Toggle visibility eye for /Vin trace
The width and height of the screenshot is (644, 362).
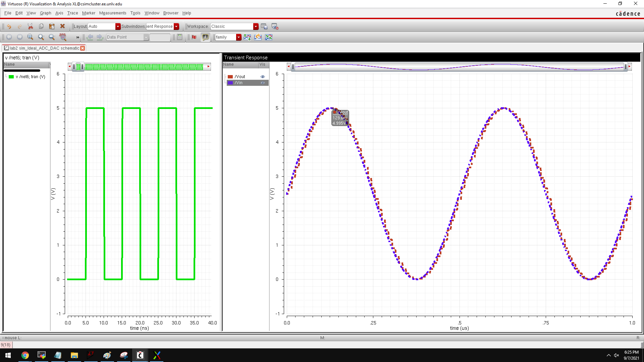click(x=263, y=83)
